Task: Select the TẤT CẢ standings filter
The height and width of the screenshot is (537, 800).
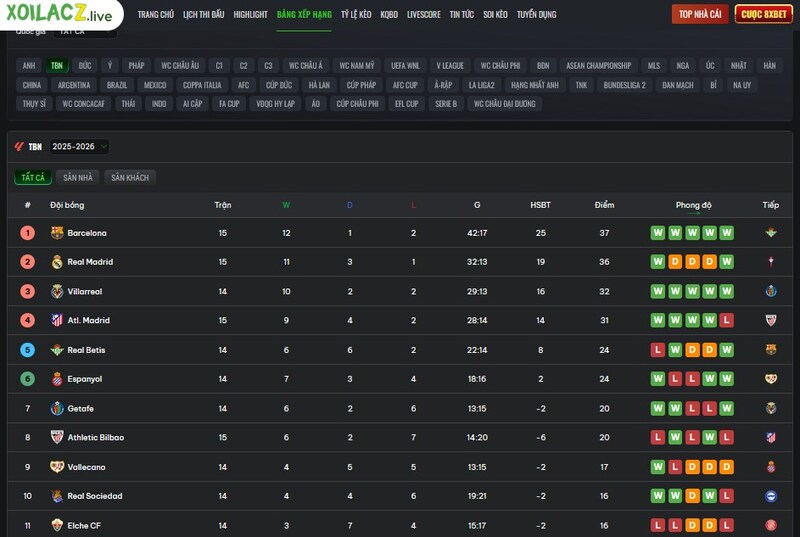Action: (33, 177)
